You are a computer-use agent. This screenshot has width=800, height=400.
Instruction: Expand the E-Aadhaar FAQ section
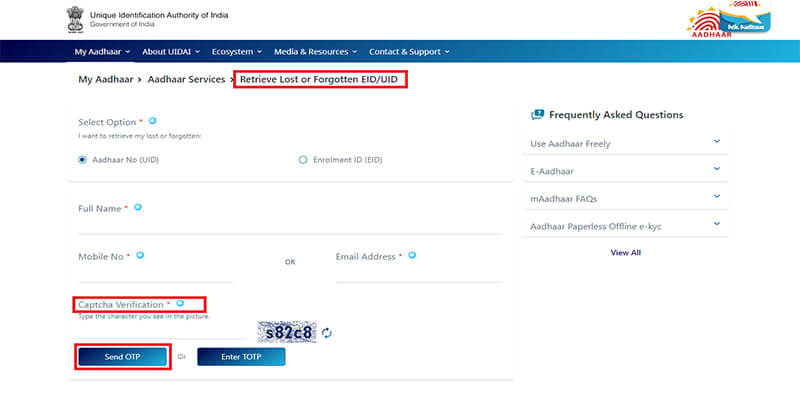point(626,171)
